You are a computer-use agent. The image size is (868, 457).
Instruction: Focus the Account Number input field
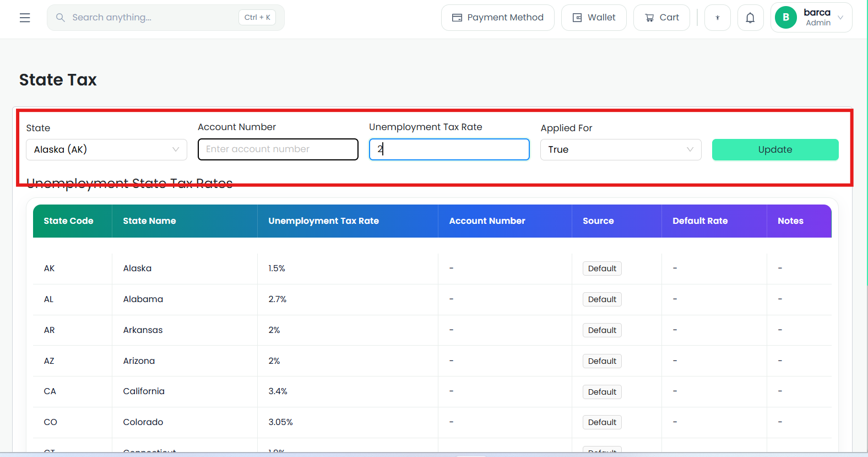coord(278,149)
